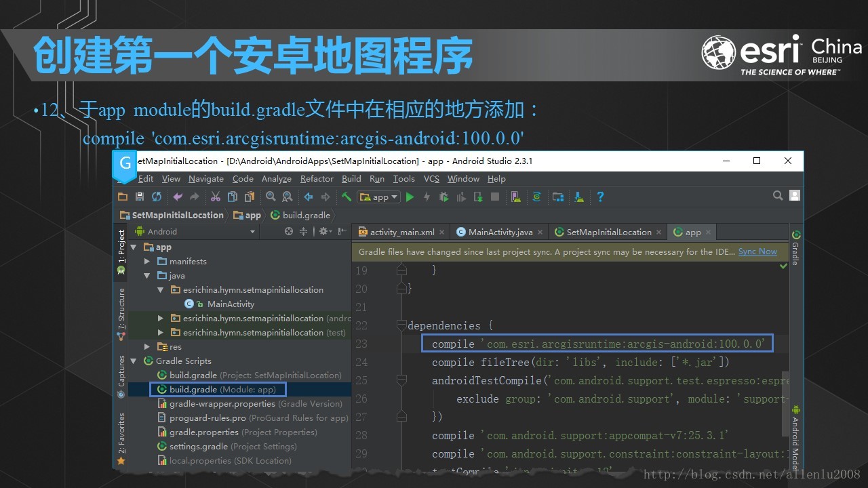Click the Open folder toolbar icon
This screenshot has height=488, width=868.
(x=123, y=197)
